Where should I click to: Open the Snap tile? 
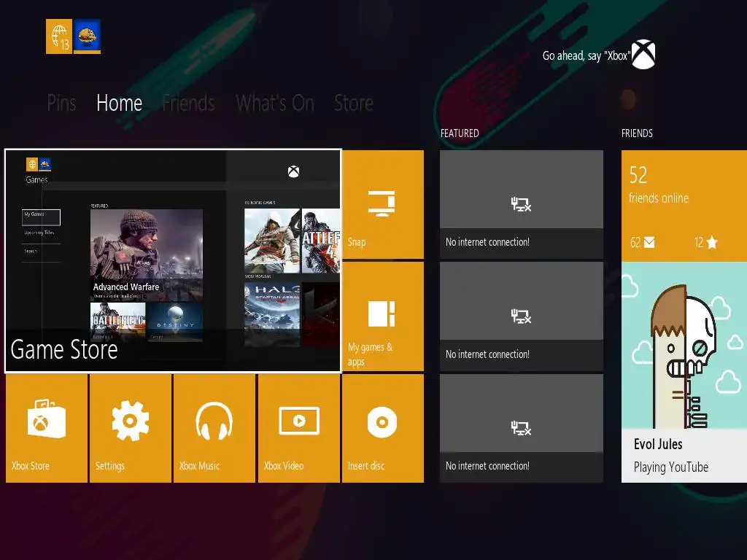tap(383, 204)
